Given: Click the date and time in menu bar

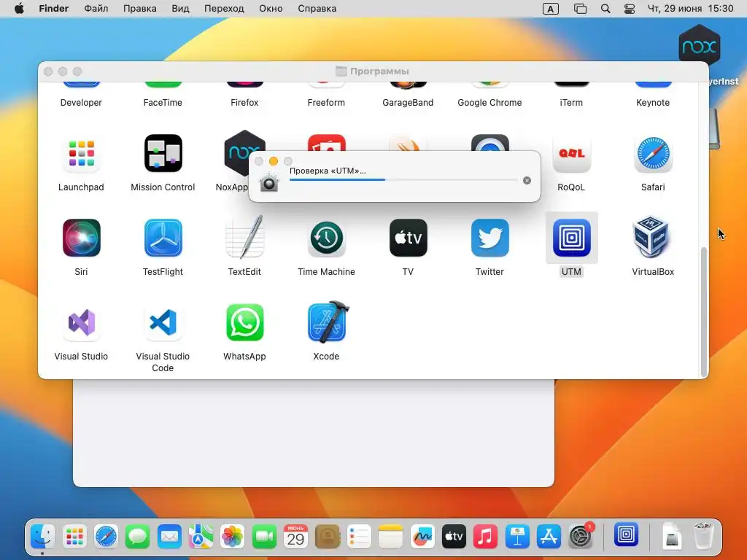Looking at the screenshot, I should pyautogui.click(x=690, y=9).
